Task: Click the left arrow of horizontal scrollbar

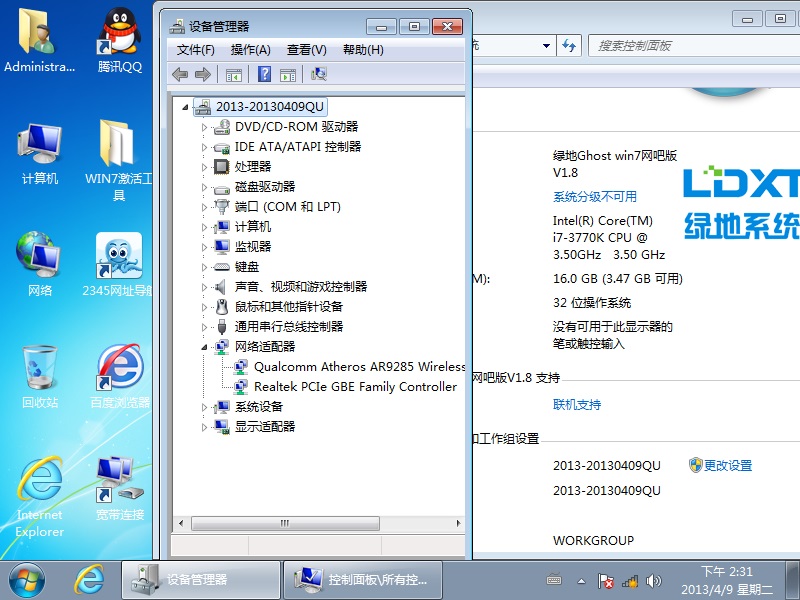Action: 181,523
